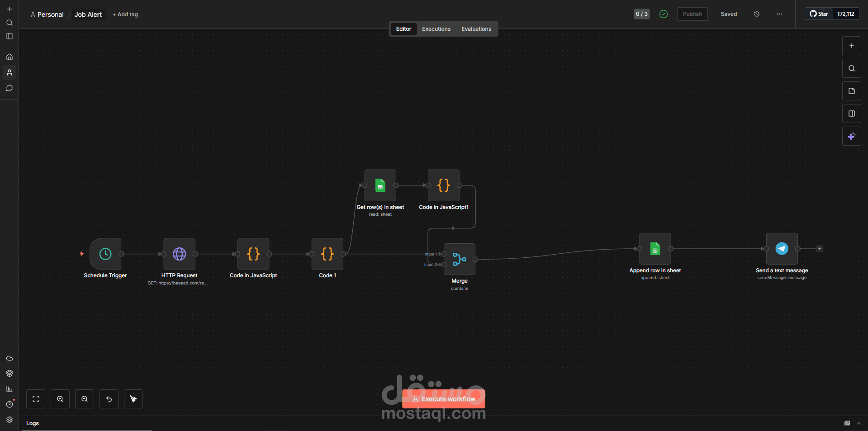
Task: Switch to the Executions tab
Action: pos(436,29)
